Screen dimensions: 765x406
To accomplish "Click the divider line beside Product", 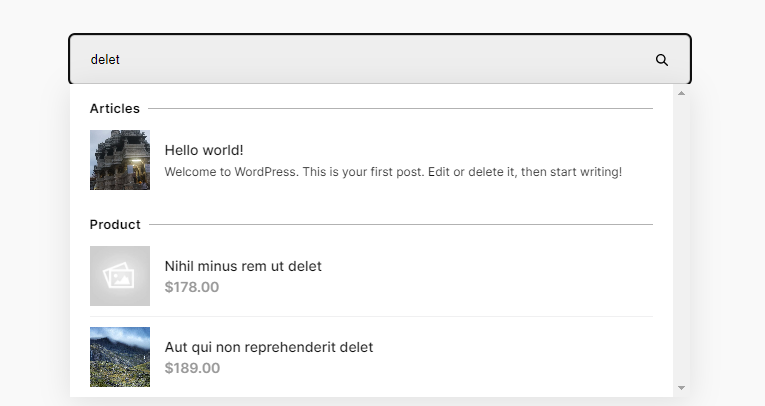I will point(401,224).
